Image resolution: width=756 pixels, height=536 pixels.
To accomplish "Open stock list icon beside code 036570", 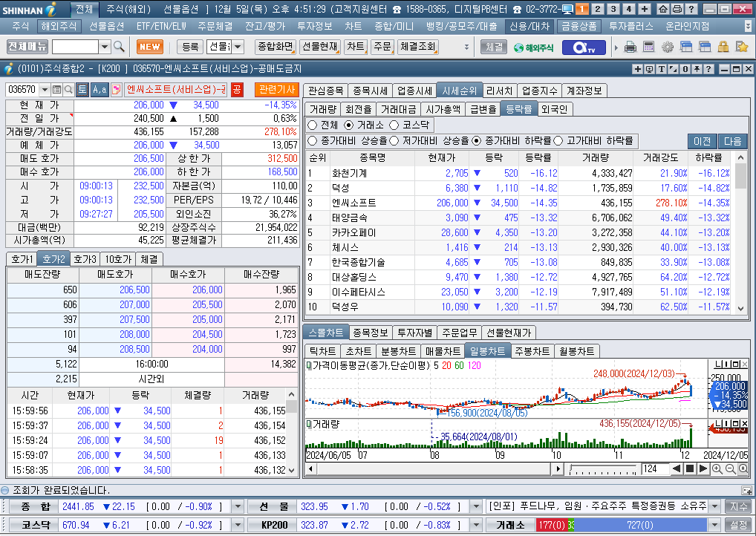I will coord(57,89).
